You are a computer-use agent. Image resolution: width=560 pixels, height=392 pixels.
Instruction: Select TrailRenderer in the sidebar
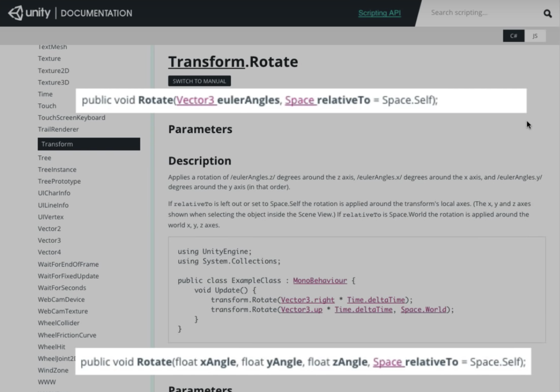[58, 129]
